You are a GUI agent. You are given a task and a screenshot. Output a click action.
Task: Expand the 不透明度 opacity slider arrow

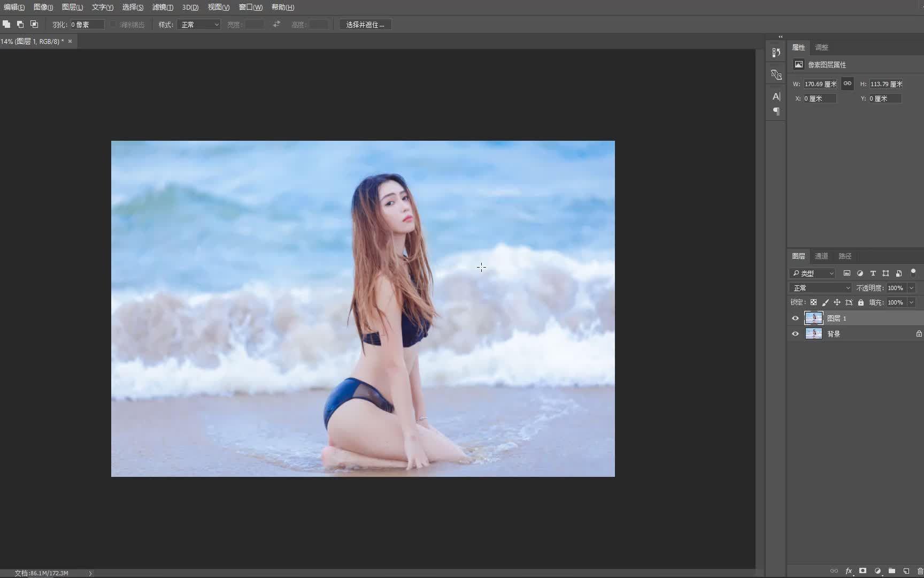(x=912, y=288)
